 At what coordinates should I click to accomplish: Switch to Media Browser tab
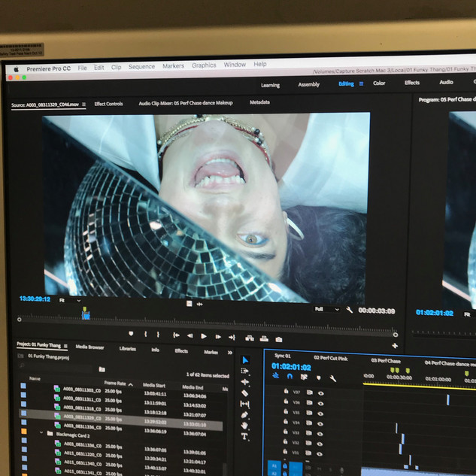(89, 347)
